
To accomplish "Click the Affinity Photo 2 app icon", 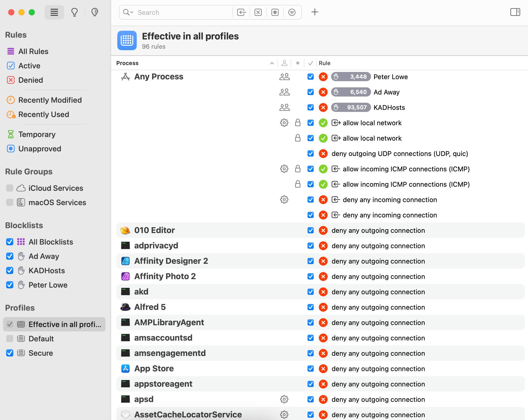I will point(125,277).
